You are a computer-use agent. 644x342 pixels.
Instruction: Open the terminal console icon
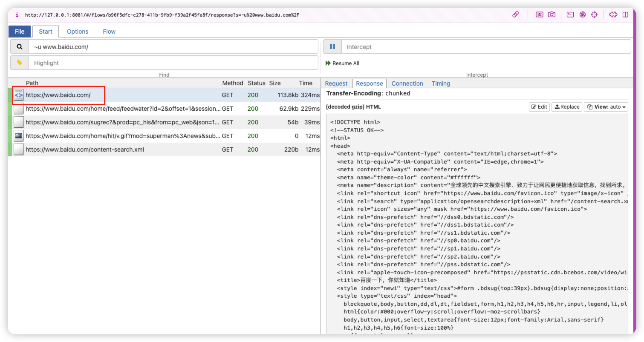click(570, 14)
